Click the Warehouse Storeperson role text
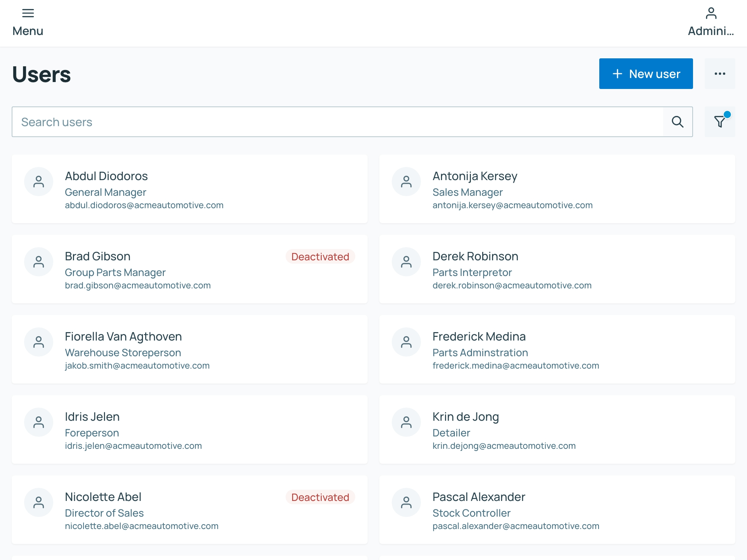747x560 pixels. [123, 353]
